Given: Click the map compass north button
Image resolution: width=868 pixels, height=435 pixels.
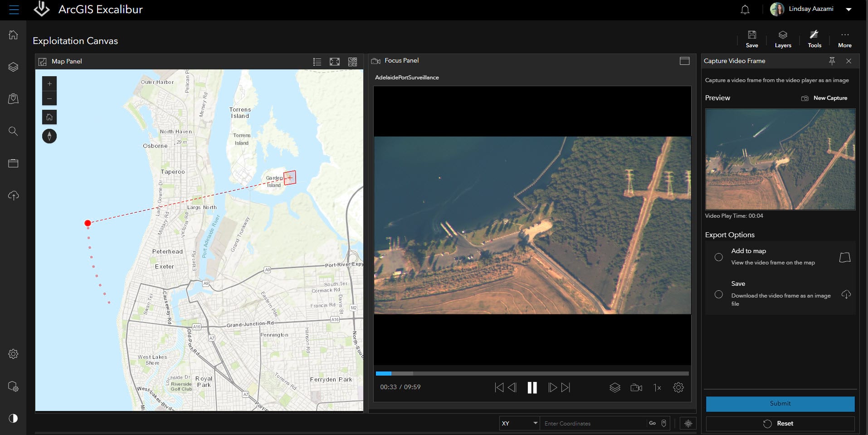Looking at the screenshot, I should click(x=49, y=136).
